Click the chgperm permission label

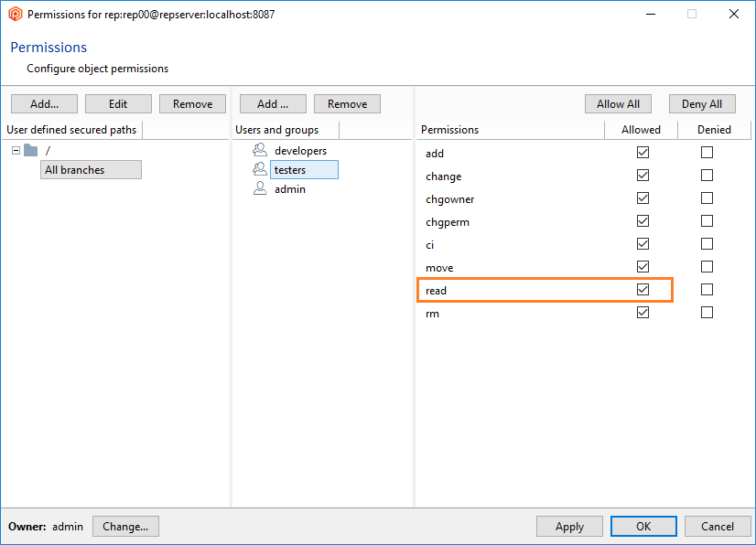(448, 222)
